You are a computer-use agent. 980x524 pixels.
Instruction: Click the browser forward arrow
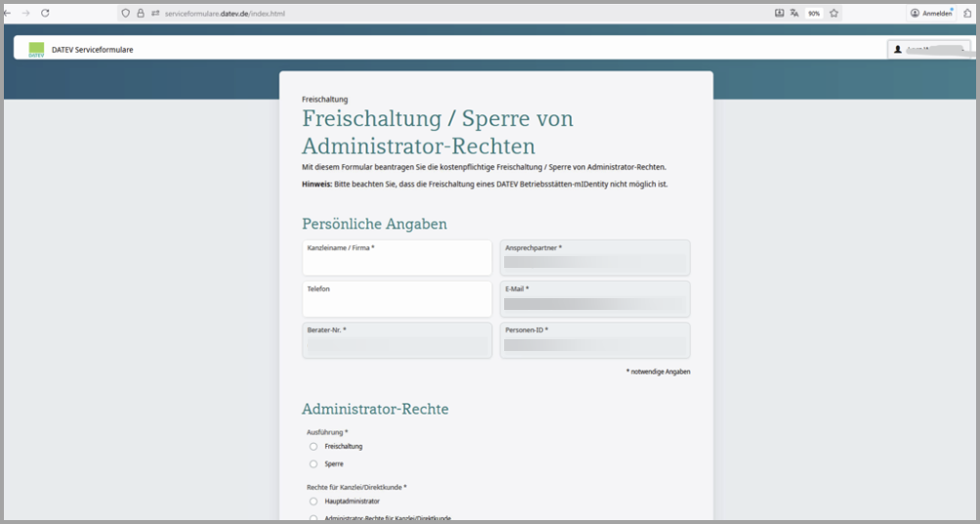25,14
